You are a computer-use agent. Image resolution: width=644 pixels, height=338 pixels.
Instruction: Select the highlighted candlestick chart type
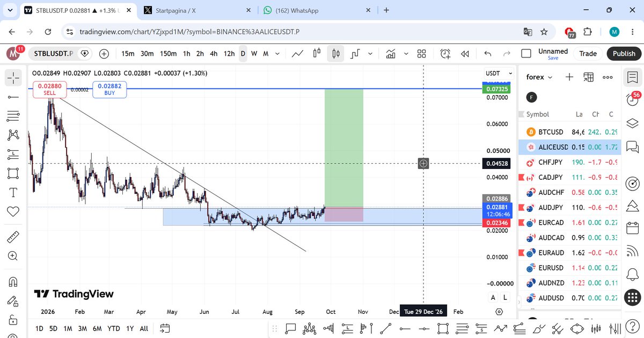point(336,54)
